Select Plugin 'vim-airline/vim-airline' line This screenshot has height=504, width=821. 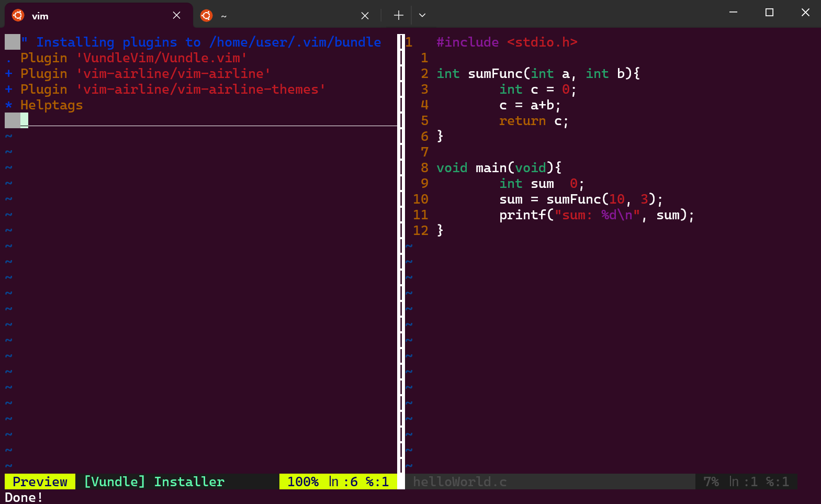click(145, 73)
